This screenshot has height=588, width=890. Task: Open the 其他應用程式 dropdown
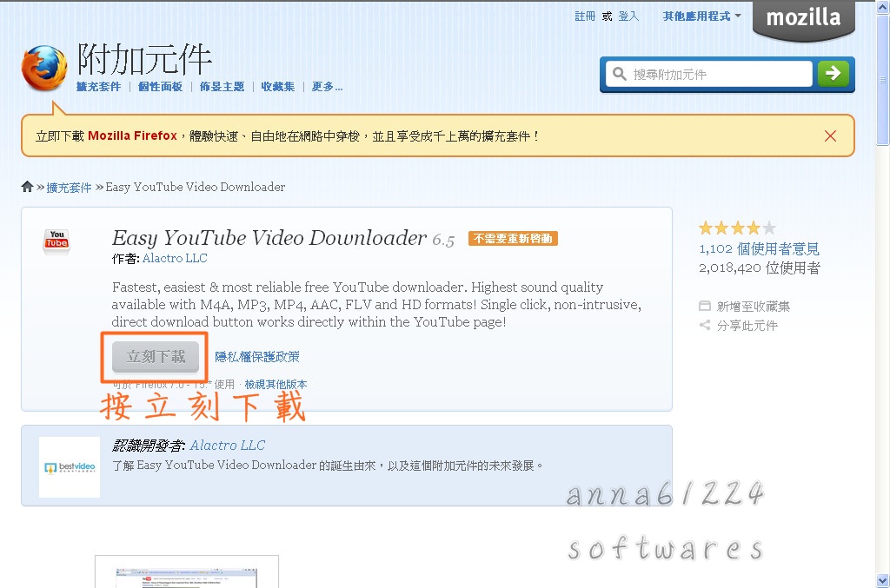701,17
